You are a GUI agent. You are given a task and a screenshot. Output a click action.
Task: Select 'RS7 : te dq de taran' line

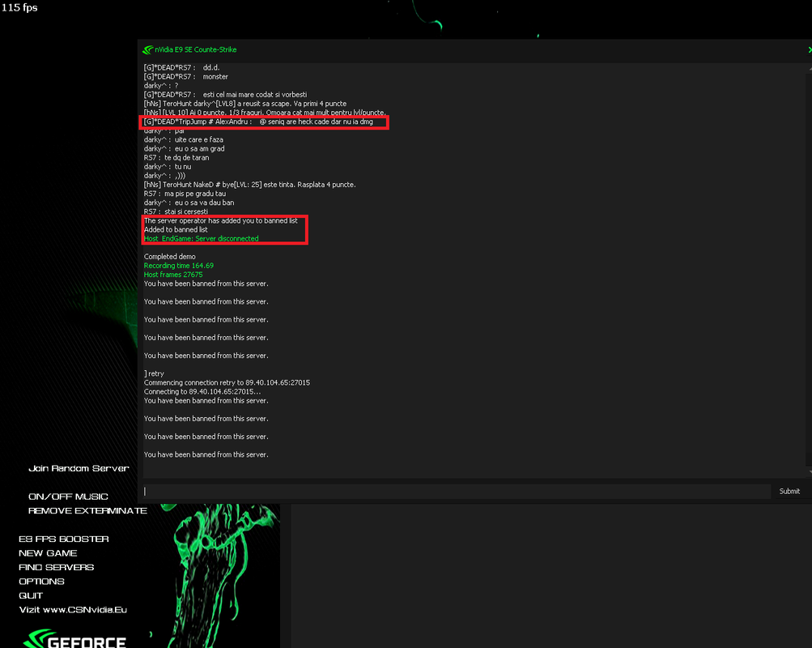[x=176, y=157]
